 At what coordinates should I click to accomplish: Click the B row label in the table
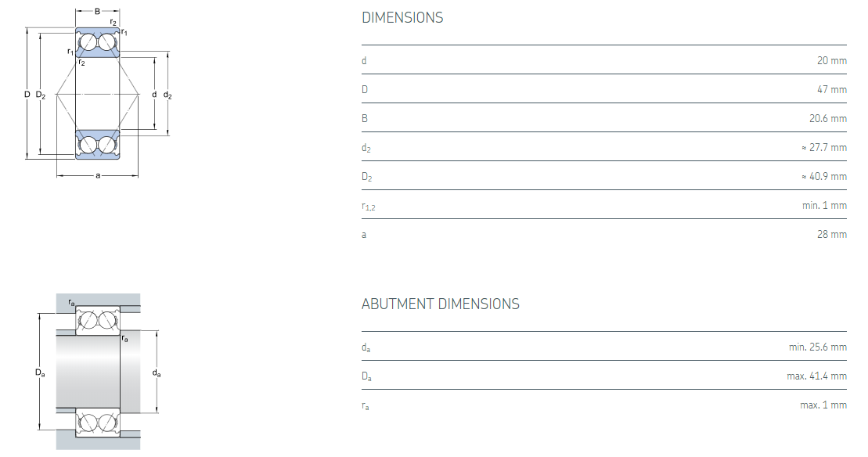365,118
